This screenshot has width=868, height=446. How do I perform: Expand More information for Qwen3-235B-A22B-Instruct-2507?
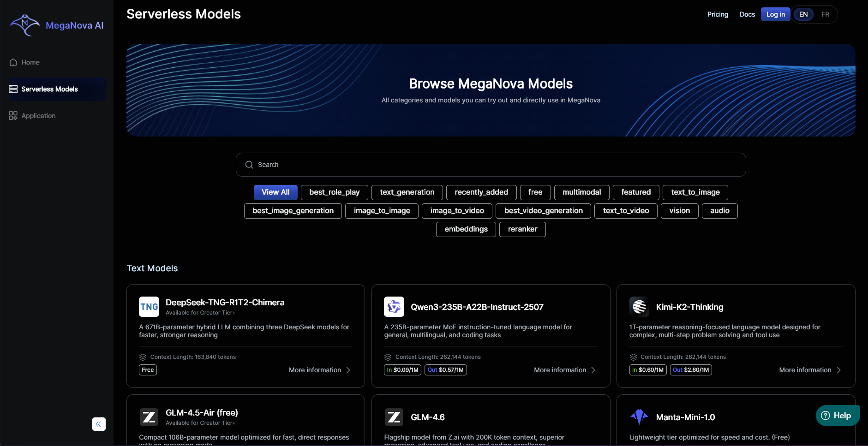[564, 370]
